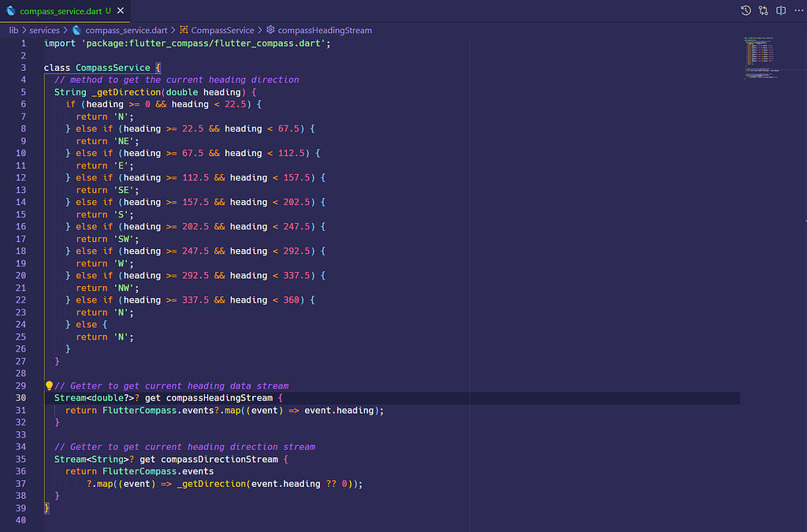Click the Dart icon in breadcrumb
807x532 pixels.
(76, 31)
